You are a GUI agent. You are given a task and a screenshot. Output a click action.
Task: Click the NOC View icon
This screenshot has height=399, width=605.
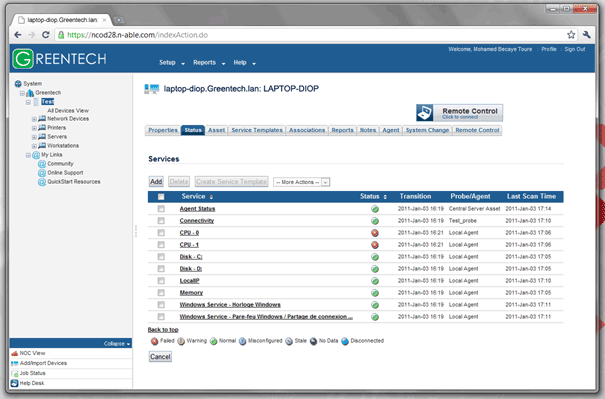point(15,353)
